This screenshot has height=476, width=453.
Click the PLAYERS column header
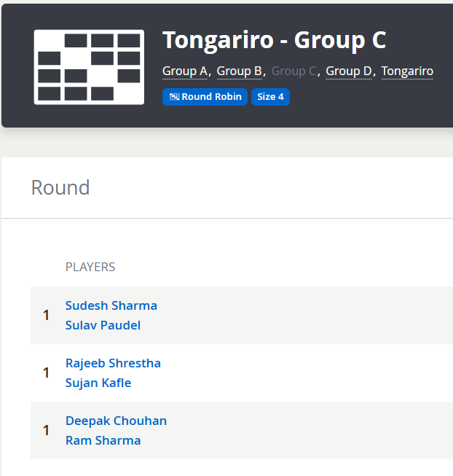pos(90,267)
